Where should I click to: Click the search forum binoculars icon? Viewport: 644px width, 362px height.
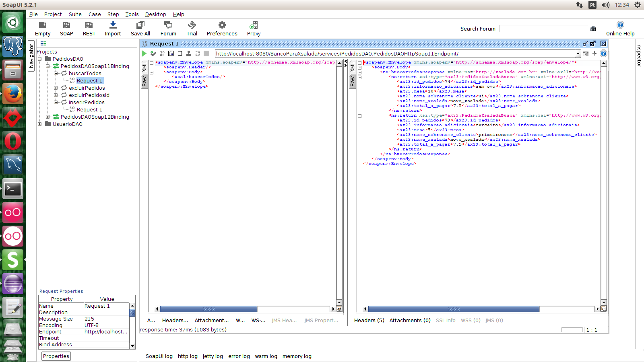point(593,29)
